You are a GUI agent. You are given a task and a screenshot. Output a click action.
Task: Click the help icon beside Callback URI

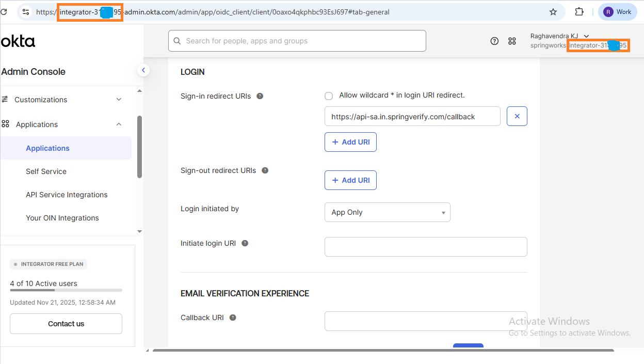tap(233, 318)
